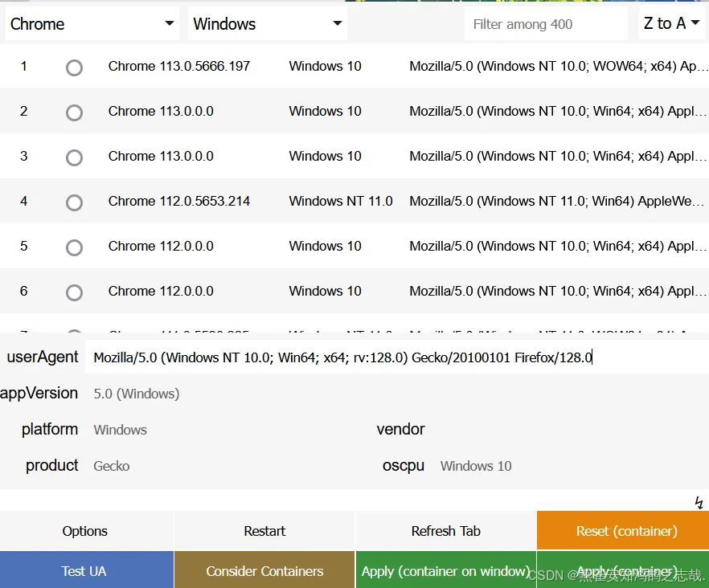Image resolution: width=709 pixels, height=588 pixels.
Task: Click Windows NT 11.0 OS cell in row 4
Action: (341, 201)
